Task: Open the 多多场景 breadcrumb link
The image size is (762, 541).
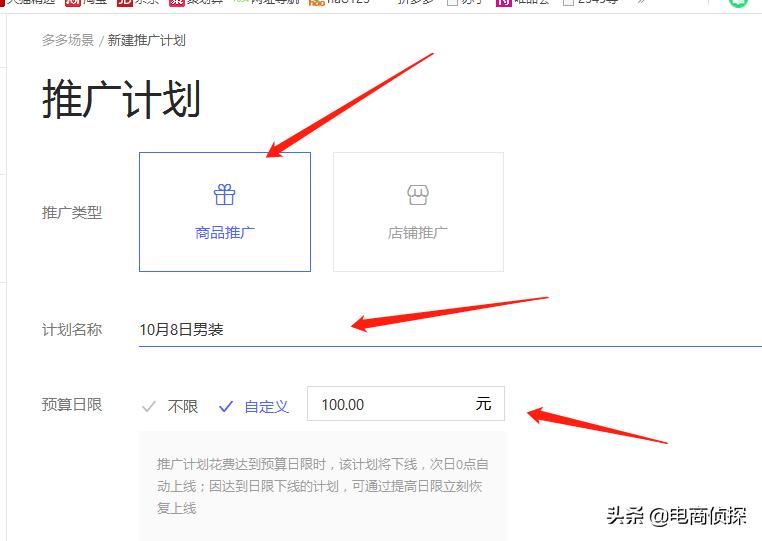Action: 68,40
